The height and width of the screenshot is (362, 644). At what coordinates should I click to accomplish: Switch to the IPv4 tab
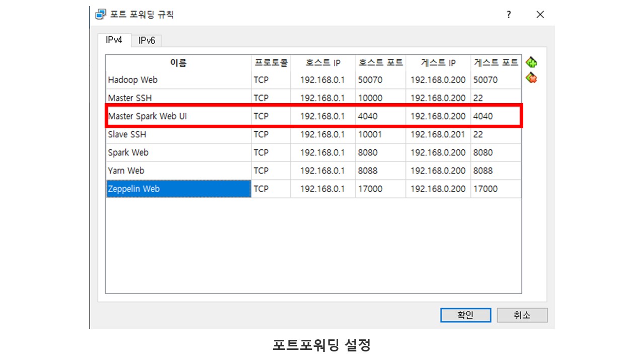click(x=114, y=40)
